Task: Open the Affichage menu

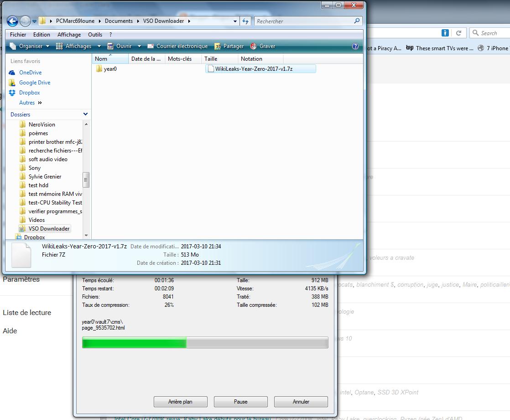Action: point(69,35)
